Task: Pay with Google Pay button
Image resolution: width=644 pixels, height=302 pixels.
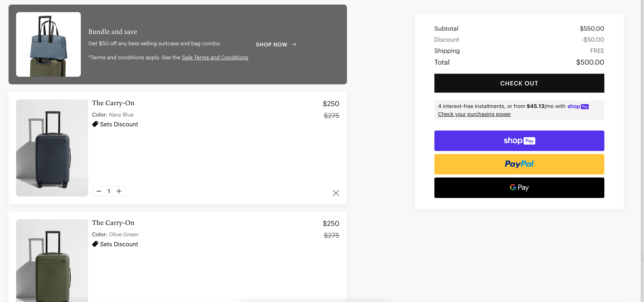Action: (x=519, y=188)
